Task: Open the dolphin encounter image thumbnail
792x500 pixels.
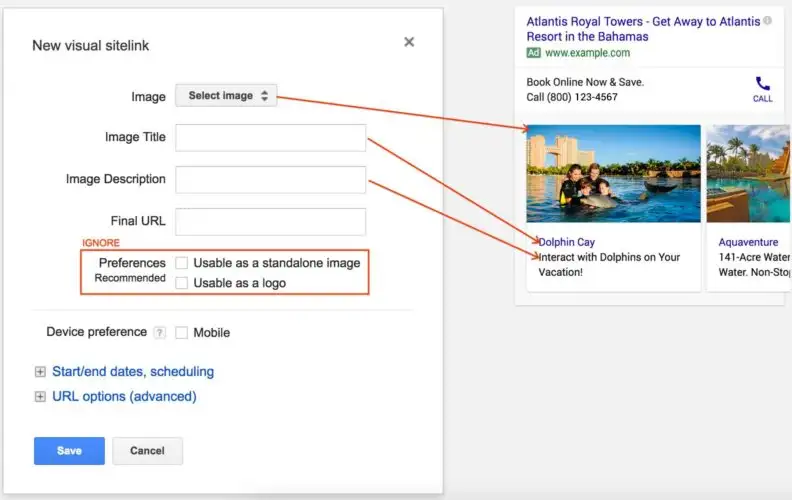Action: click(613, 174)
